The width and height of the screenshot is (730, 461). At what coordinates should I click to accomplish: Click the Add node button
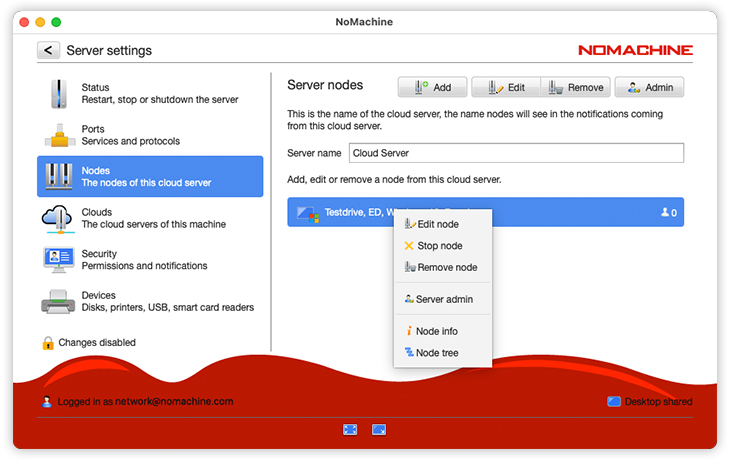432,88
